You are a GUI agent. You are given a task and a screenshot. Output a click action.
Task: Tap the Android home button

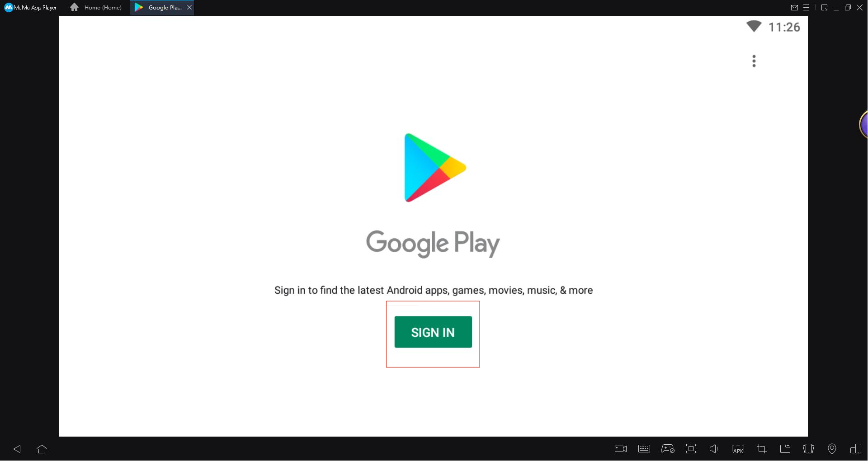tap(42, 449)
